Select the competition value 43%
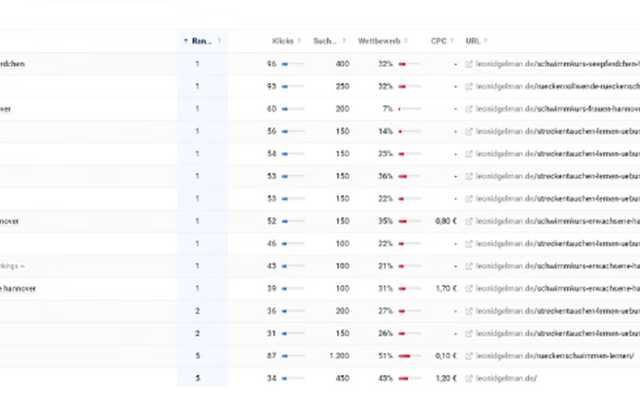 (385, 378)
